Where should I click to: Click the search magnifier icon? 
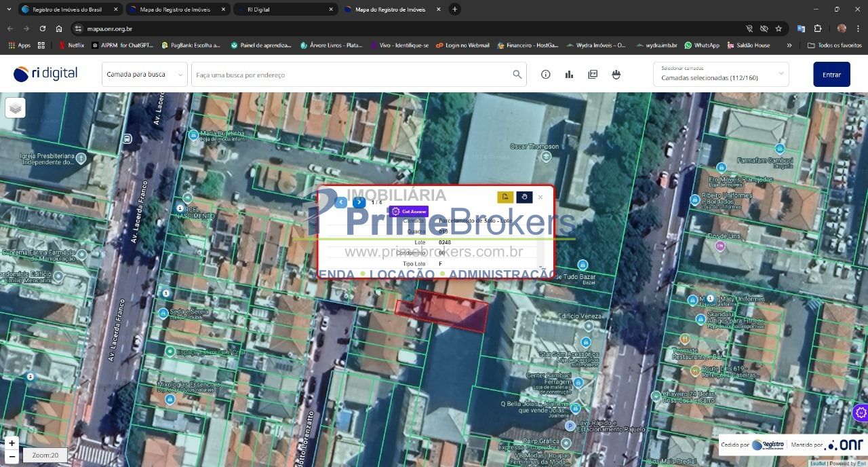pyautogui.click(x=517, y=75)
